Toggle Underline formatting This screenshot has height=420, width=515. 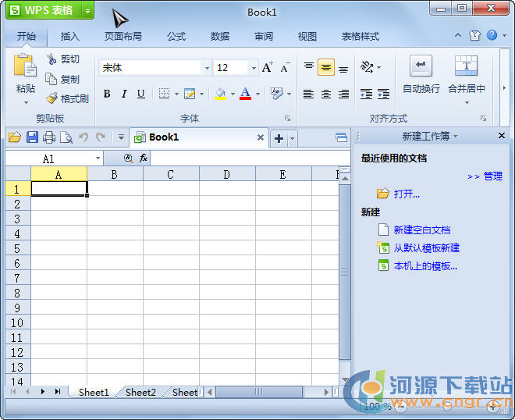[x=140, y=94]
